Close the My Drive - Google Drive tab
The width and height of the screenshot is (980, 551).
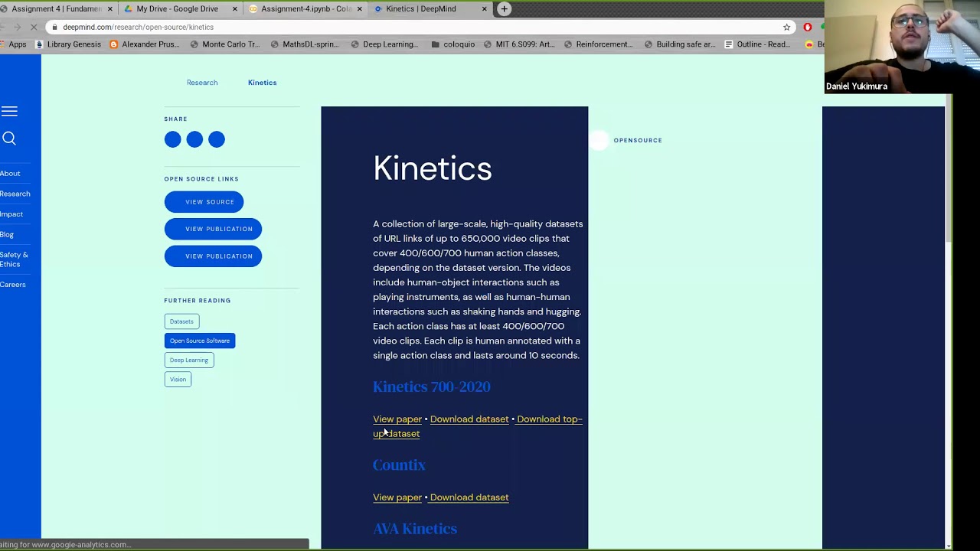coord(234,8)
